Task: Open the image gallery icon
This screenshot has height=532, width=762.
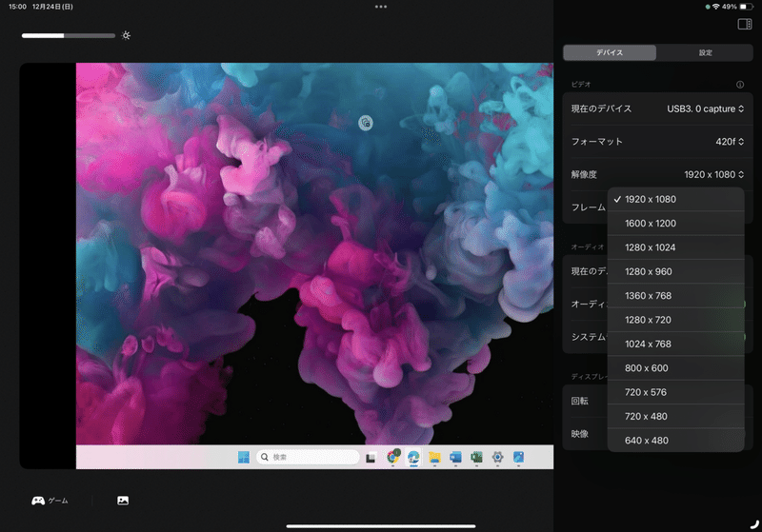Action: pyautogui.click(x=123, y=501)
